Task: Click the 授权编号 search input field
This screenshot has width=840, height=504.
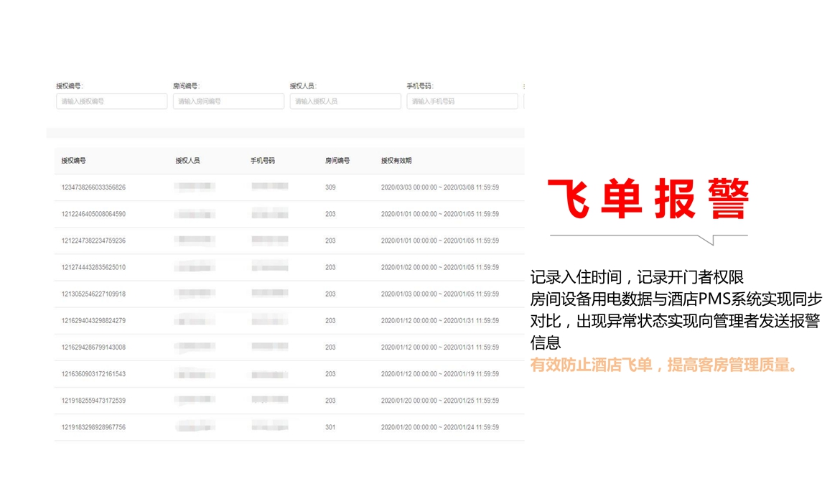Action: point(111,102)
